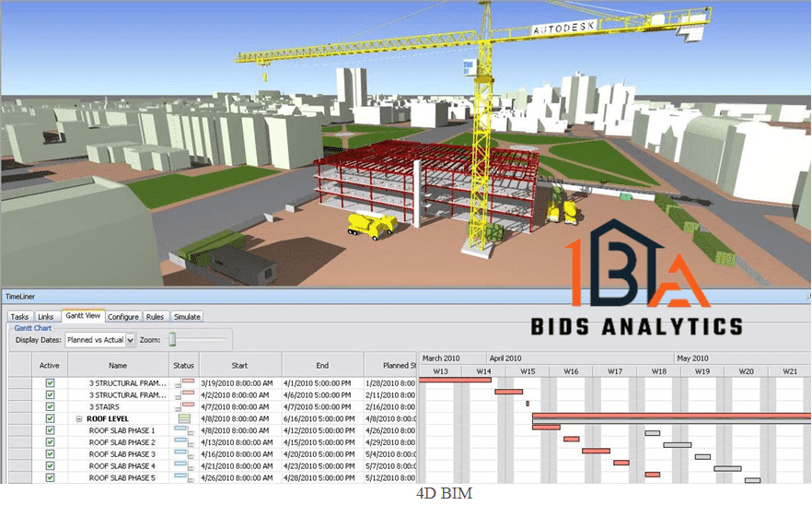Select the yellow truck in 3D view
This screenshot has width=812, height=505.
[372, 225]
